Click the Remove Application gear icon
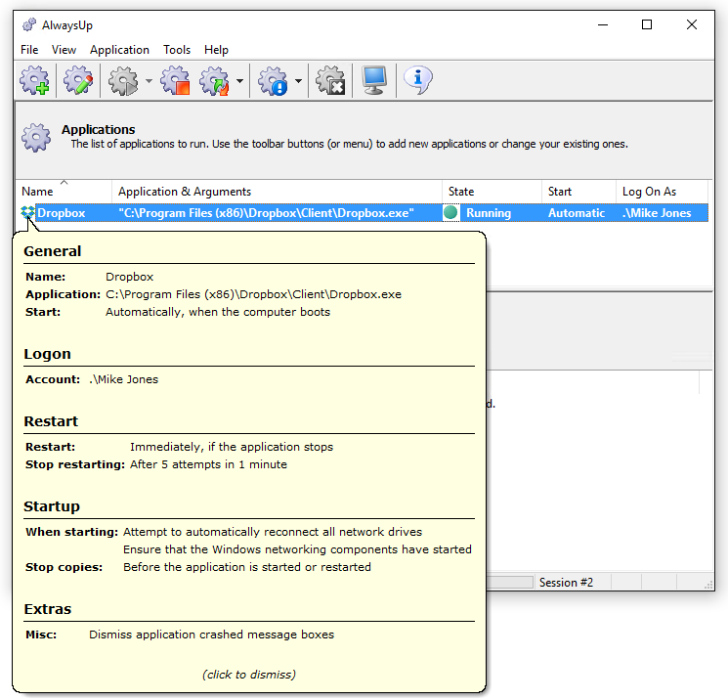This screenshot has width=728, height=700. 330,80
